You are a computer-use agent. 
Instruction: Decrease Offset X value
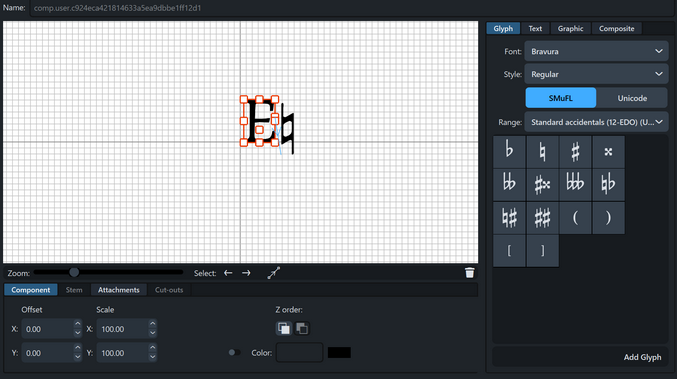point(77,333)
